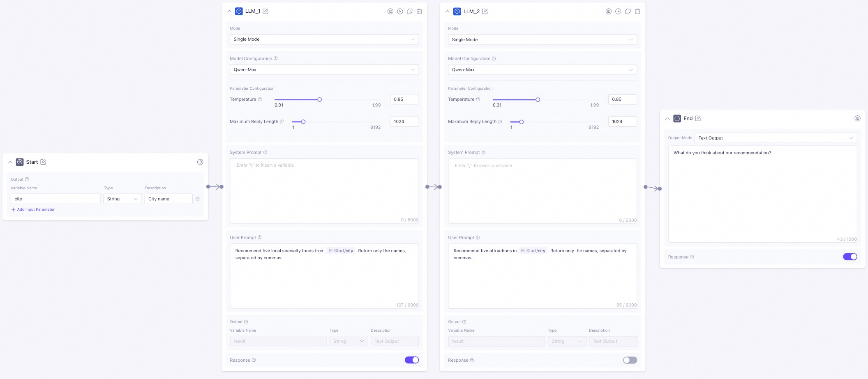Screen dimensions: 868x379
Task: Click the Temperature slider handle in LLM_1
Action: [x=319, y=100]
